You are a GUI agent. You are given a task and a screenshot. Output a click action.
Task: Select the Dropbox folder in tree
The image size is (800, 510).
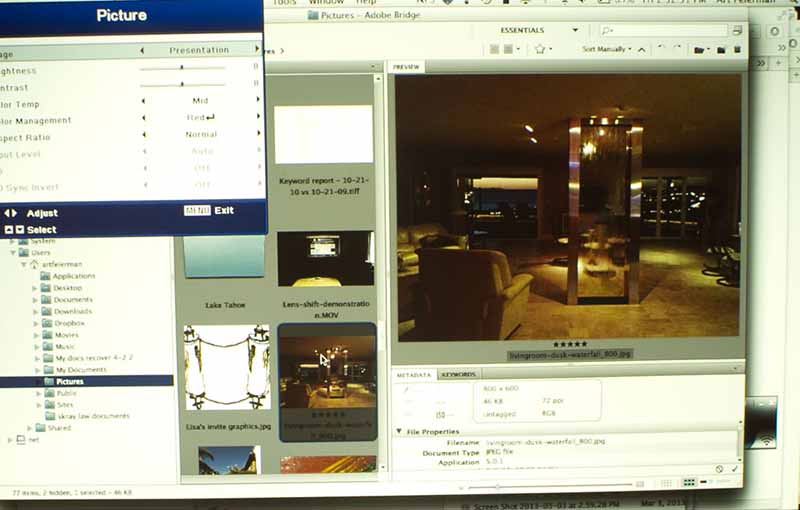pos(63,323)
